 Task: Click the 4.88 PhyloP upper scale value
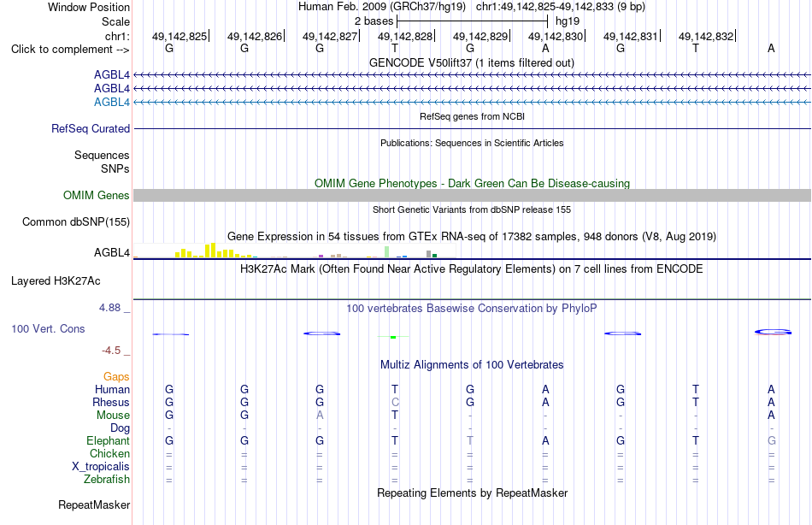pos(109,308)
